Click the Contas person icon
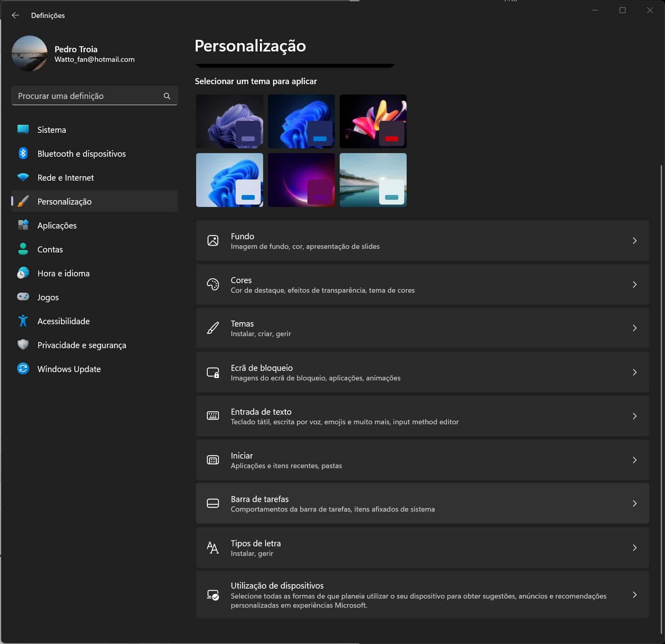665x644 pixels. click(x=23, y=249)
